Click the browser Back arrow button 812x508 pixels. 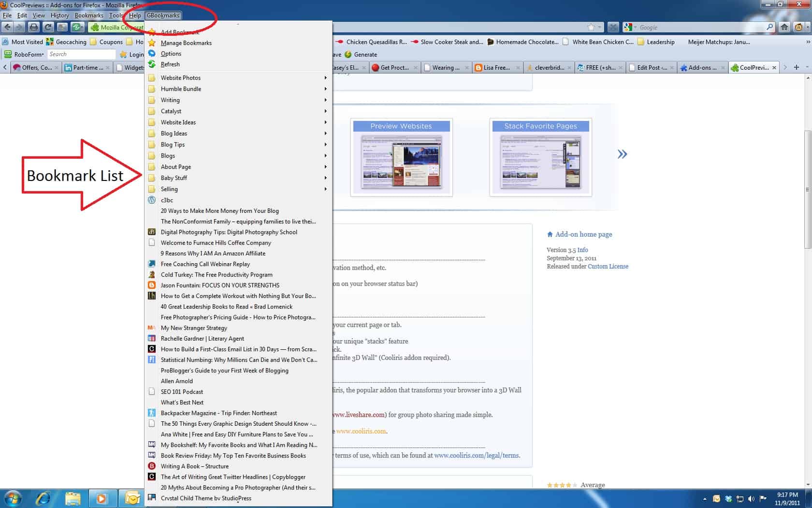[7, 27]
